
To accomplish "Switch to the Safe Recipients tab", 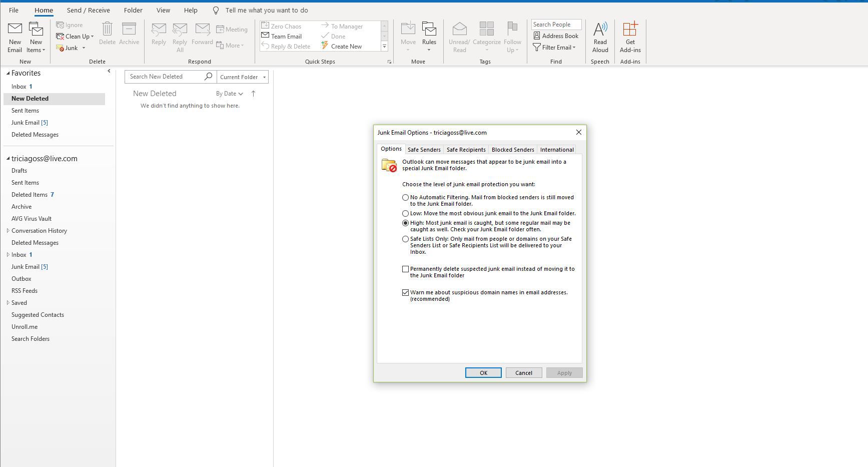I will coord(466,150).
